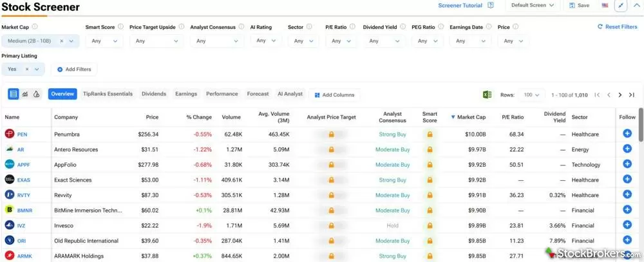Open AI Rating dropdown
The height and width of the screenshot is (262, 644).
pyautogui.click(x=266, y=41)
